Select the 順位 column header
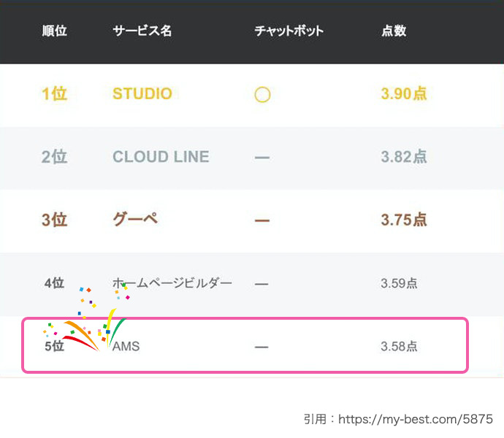Image resolution: width=504 pixels, height=438 pixels. pyautogui.click(x=54, y=31)
